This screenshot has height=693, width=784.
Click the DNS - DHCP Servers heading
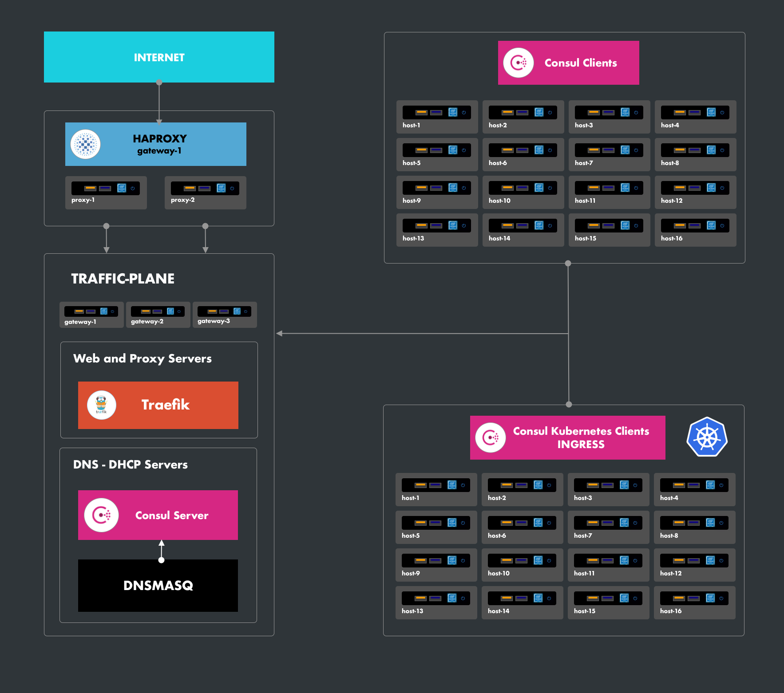coord(130,465)
